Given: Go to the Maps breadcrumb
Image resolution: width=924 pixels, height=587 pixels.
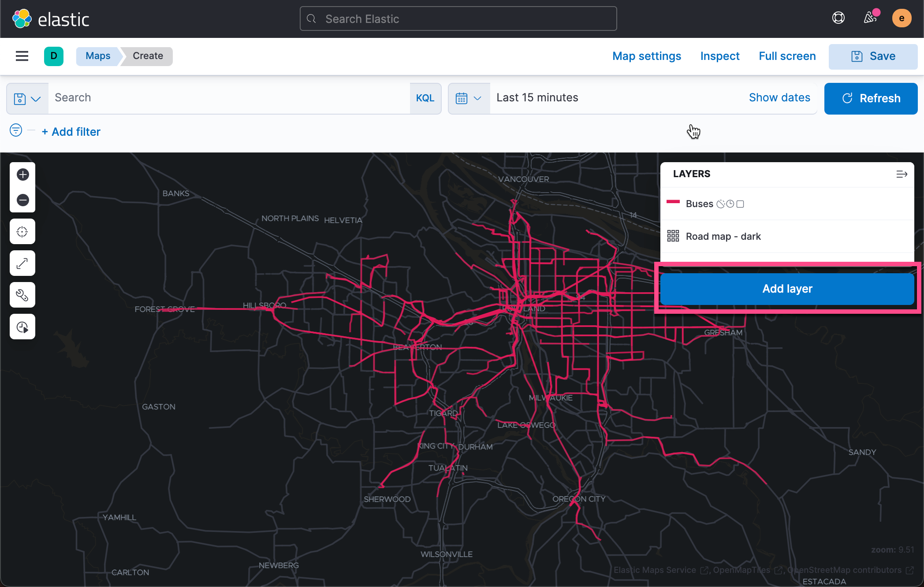Looking at the screenshot, I should pyautogui.click(x=97, y=56).
